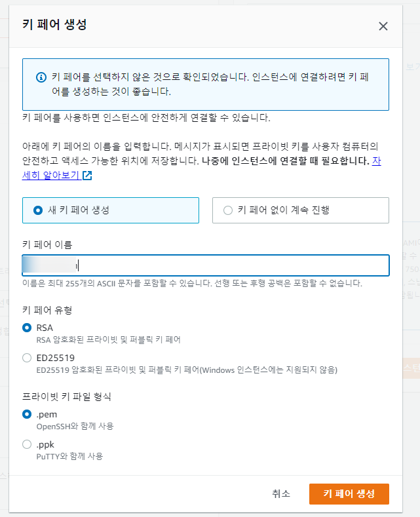This screenshot has height=517, width=420.
Task: Click the .ppk label text
Action: click(x=45, y=445)
